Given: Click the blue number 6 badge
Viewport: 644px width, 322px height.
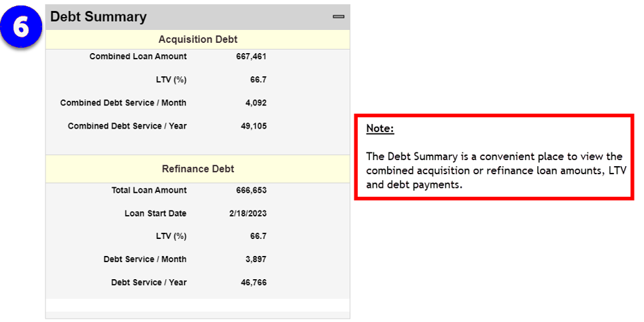Looking at the screenshot, I should click(x=23, y=27).
